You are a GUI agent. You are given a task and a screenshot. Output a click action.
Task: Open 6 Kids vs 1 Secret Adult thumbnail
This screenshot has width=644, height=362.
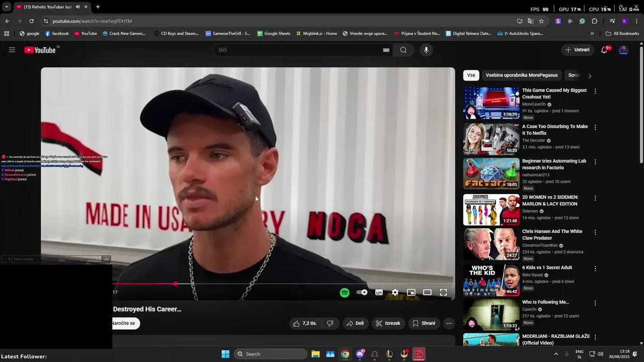[x=491, y=280]
